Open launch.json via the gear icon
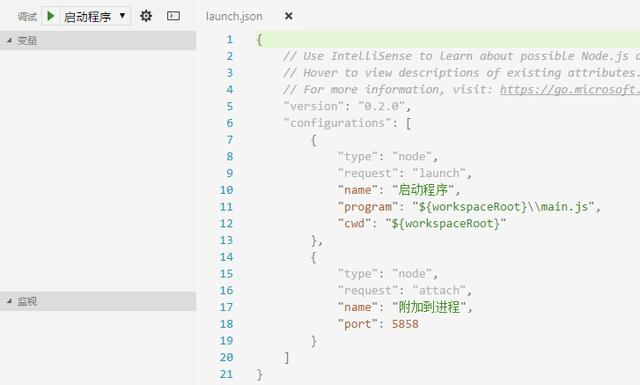 146,16
